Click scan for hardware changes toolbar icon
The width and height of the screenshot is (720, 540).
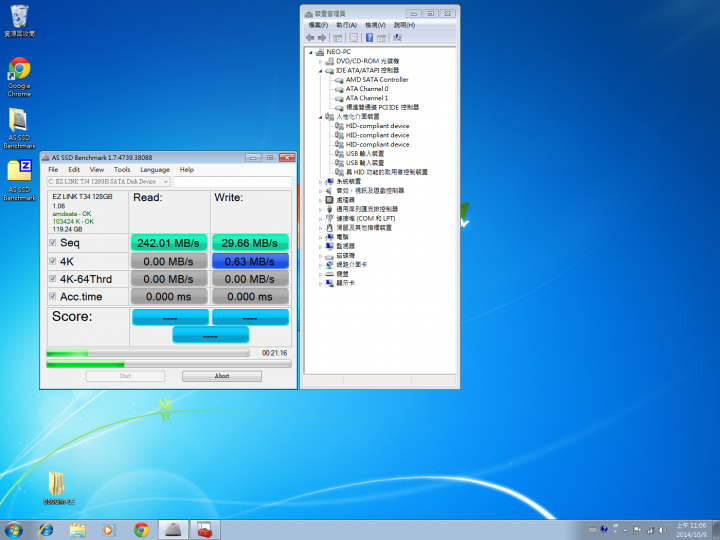click(397, 38)
